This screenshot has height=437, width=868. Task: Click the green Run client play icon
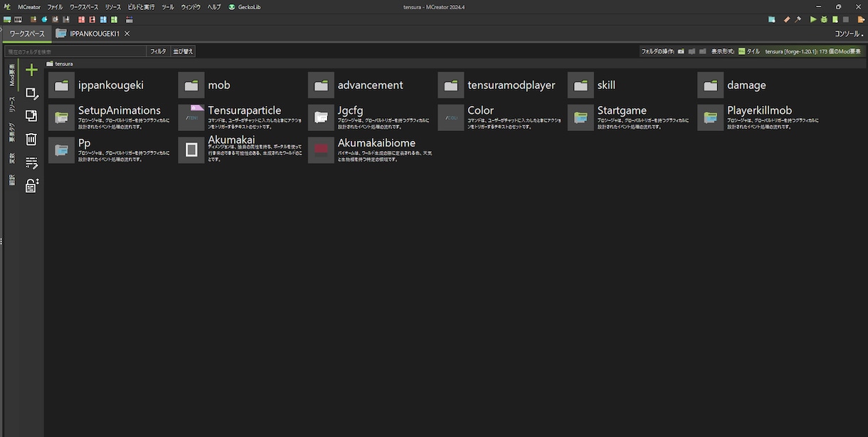pyautogui.click(x=813, y=20)
